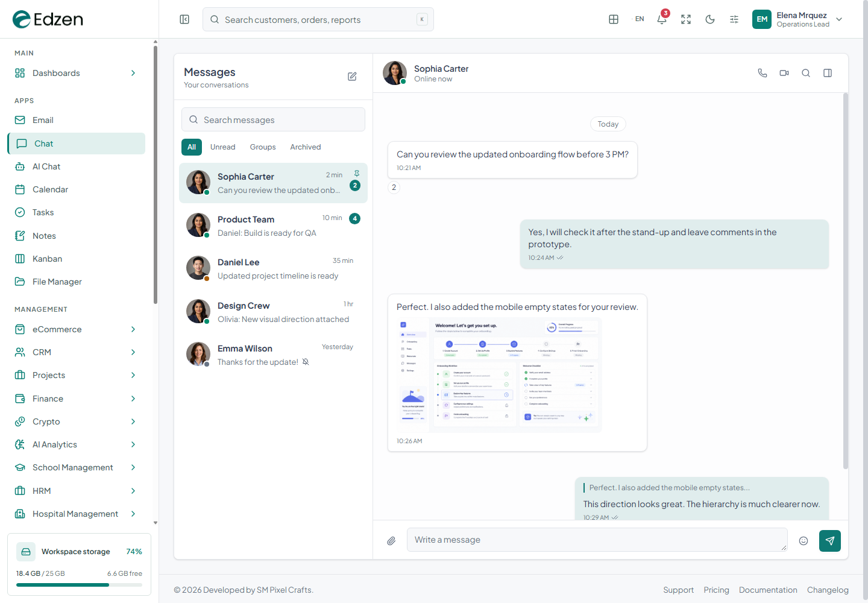Open the Kanban app

click(x=76, y=259)
